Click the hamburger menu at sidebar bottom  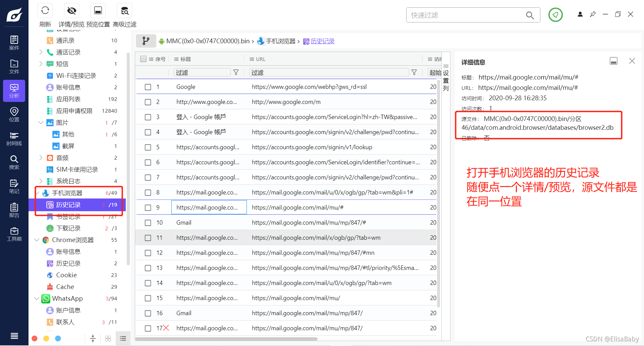pyautogui.click(x=14, y=336)
